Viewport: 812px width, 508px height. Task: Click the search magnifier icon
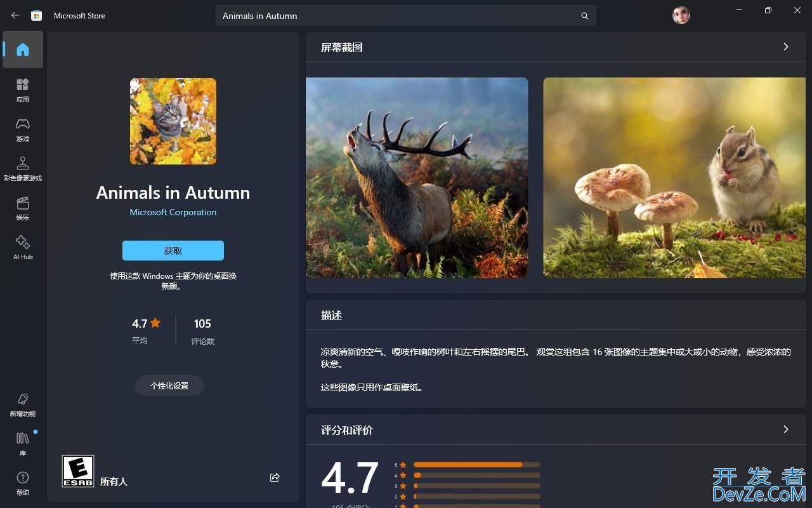point(584,16)
